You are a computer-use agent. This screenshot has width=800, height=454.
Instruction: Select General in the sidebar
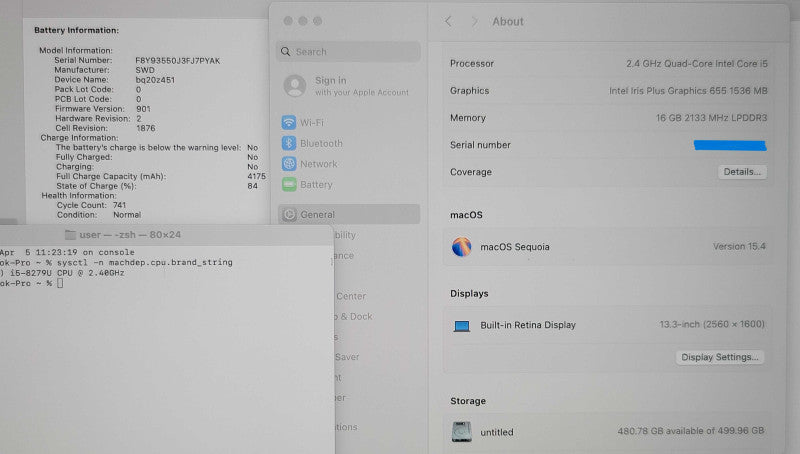pyautogui.click(x=349, y=214)
